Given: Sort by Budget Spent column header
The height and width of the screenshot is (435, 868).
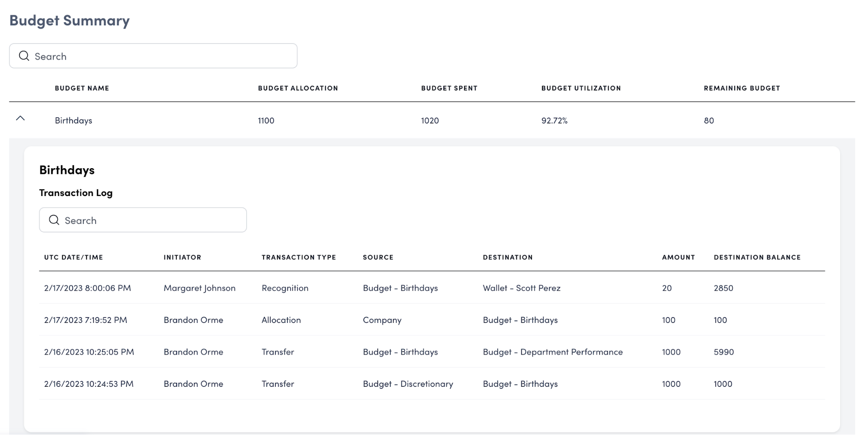Looking at the screenshot, I should coord(449,88).
